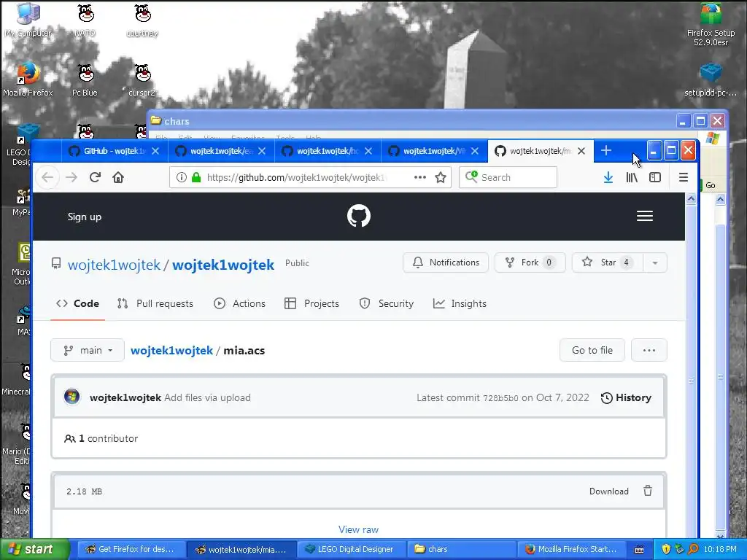Viewport: 747px width, 560px height.
Task: Toggle the Firefox sidebar view
Action: [x=655, y=178]
